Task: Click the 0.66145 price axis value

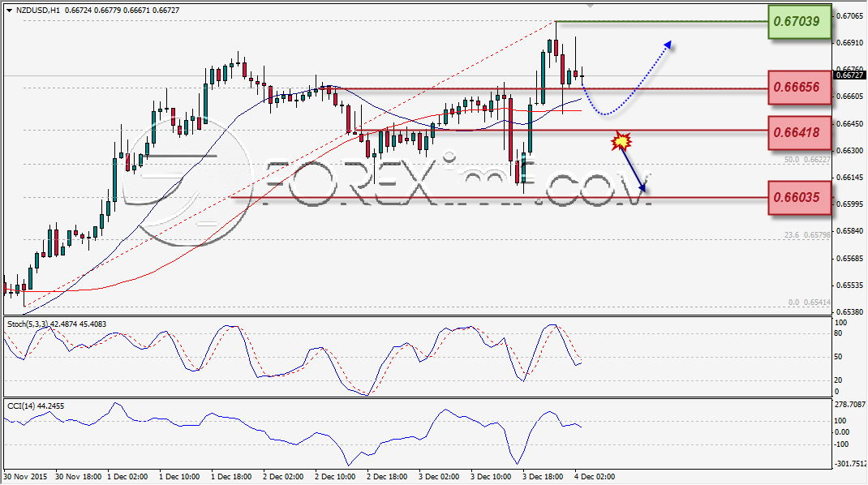Action: [x=849, y=178]
